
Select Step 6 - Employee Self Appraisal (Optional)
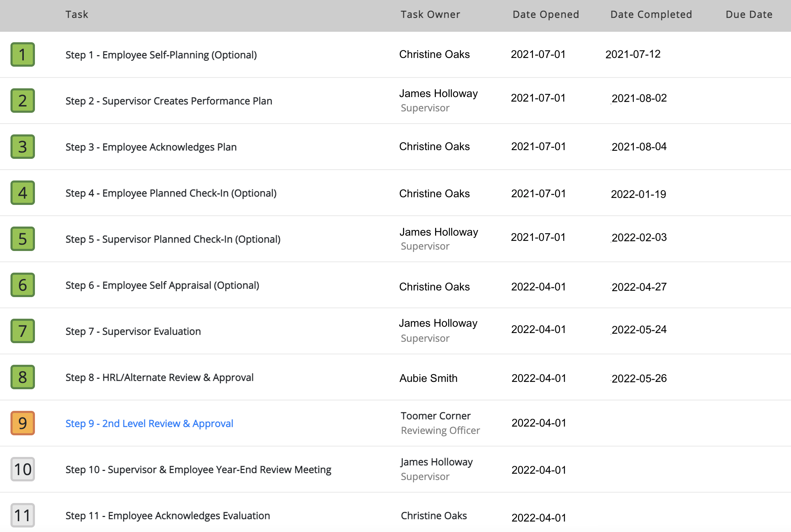[162, 285]
